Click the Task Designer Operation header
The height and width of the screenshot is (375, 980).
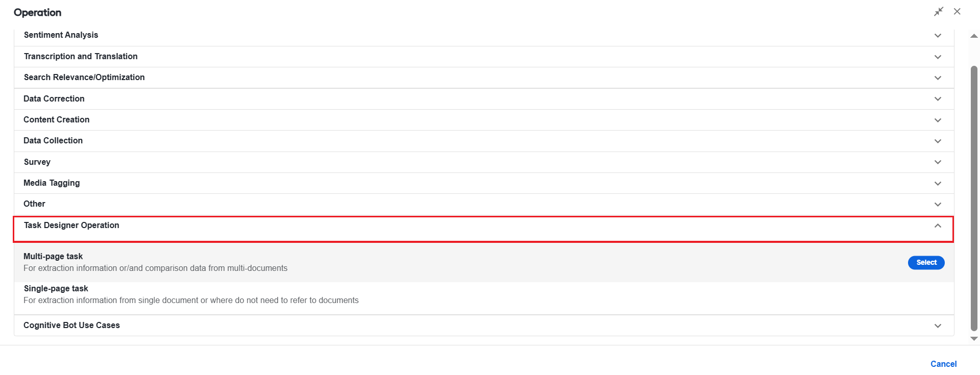coord(483,229)
